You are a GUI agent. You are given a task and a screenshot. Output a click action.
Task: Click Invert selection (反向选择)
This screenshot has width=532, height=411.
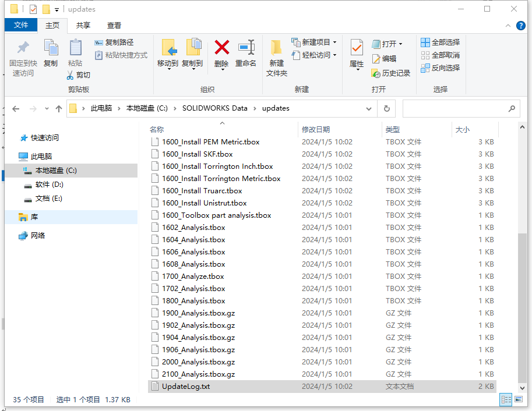point(441,68)
